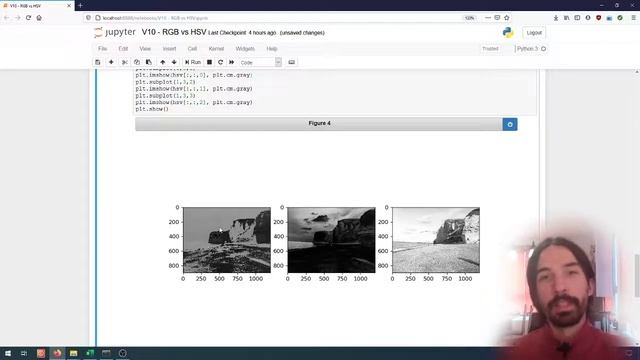This screenshot has width=640, height=360.
Task: Run the current cell
Action: tap(193, 62)
